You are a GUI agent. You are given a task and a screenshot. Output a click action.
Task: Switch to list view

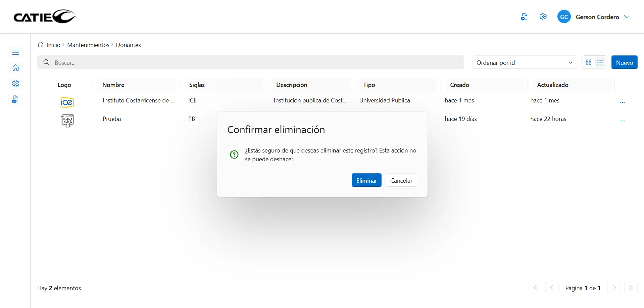pos(600,62)
